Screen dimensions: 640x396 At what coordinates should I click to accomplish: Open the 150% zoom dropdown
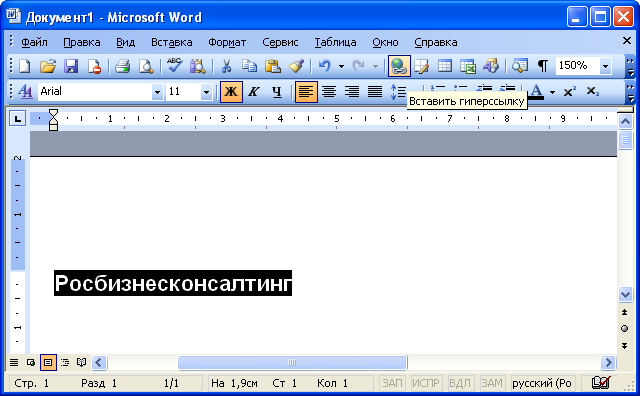point(605,66)
